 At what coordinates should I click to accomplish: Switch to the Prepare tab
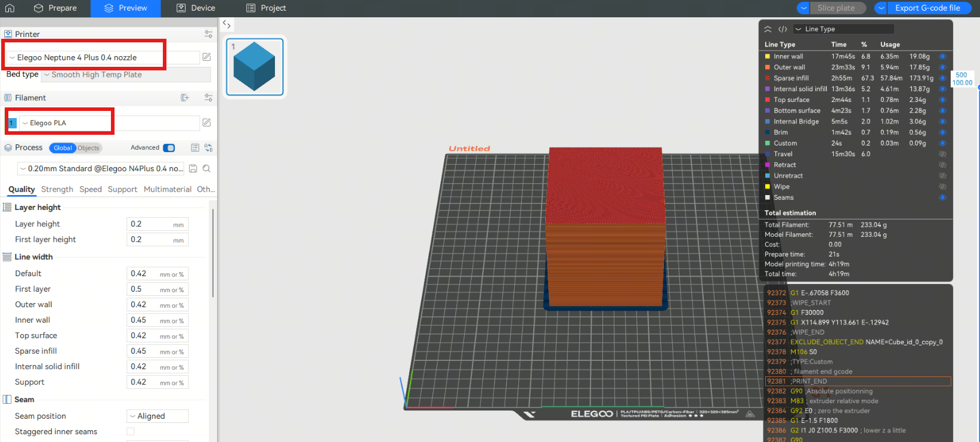pos(55,8)
